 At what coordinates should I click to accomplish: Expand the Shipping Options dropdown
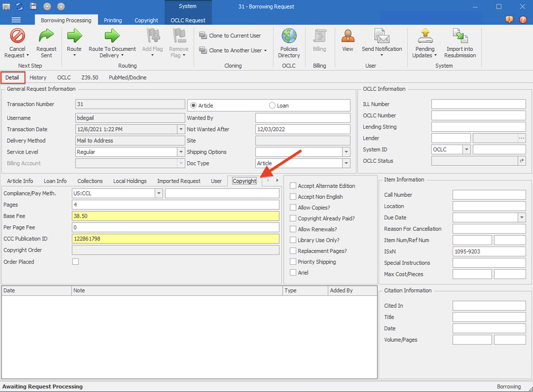pos(347,152)
